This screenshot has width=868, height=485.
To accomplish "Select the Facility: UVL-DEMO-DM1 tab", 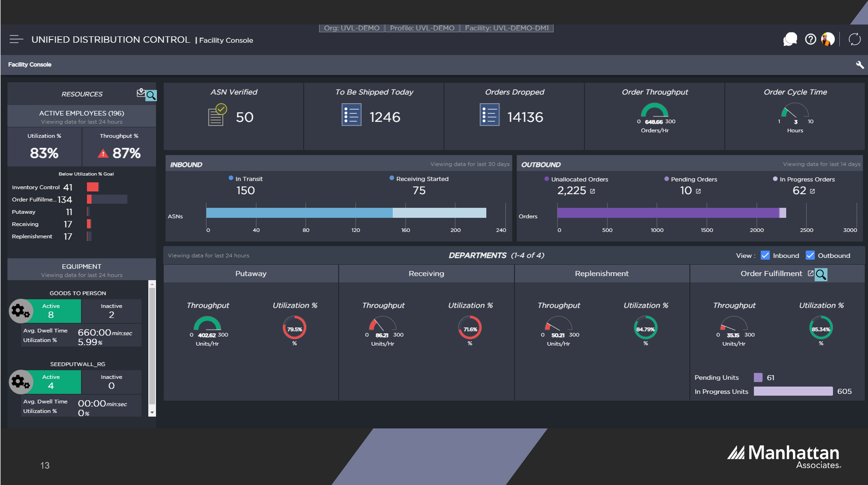I will pos(507,28).
